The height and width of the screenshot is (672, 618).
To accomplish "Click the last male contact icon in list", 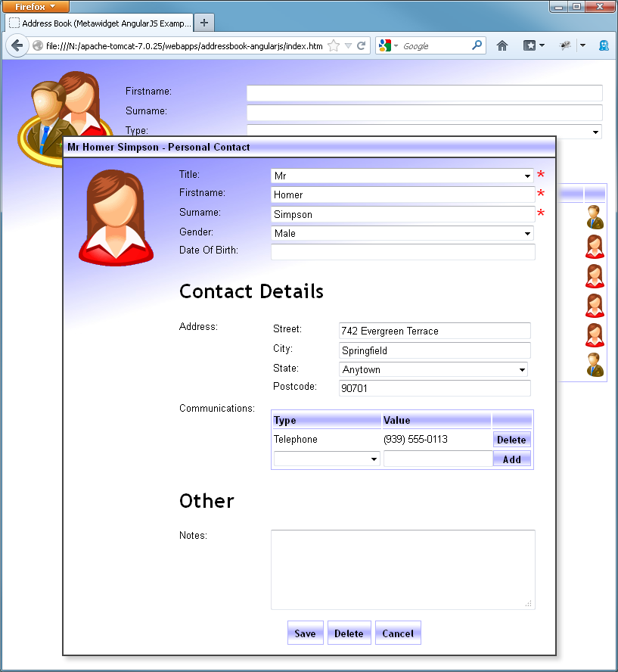I will pos(595,365).
